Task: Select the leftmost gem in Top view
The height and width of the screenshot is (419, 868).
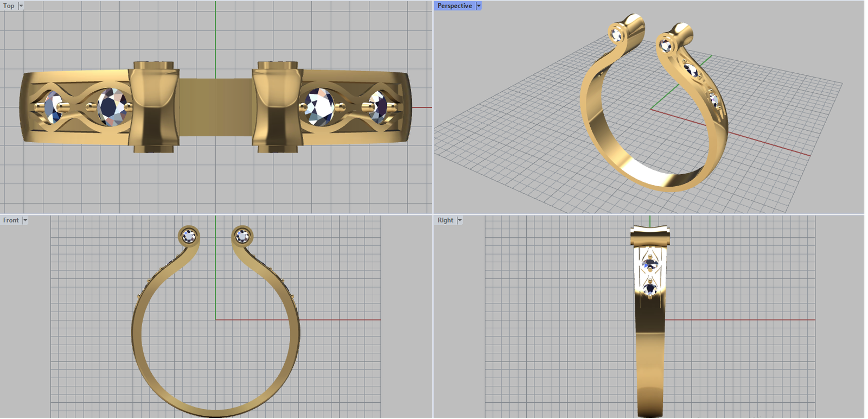Action: [x=52, y=106]
